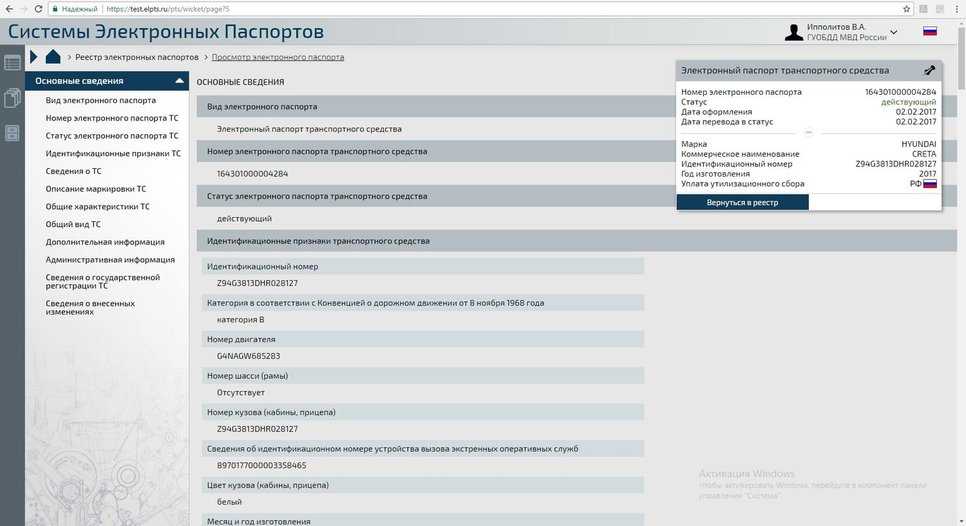Click the user profile silhouette icon

click(x=794, y=32)
